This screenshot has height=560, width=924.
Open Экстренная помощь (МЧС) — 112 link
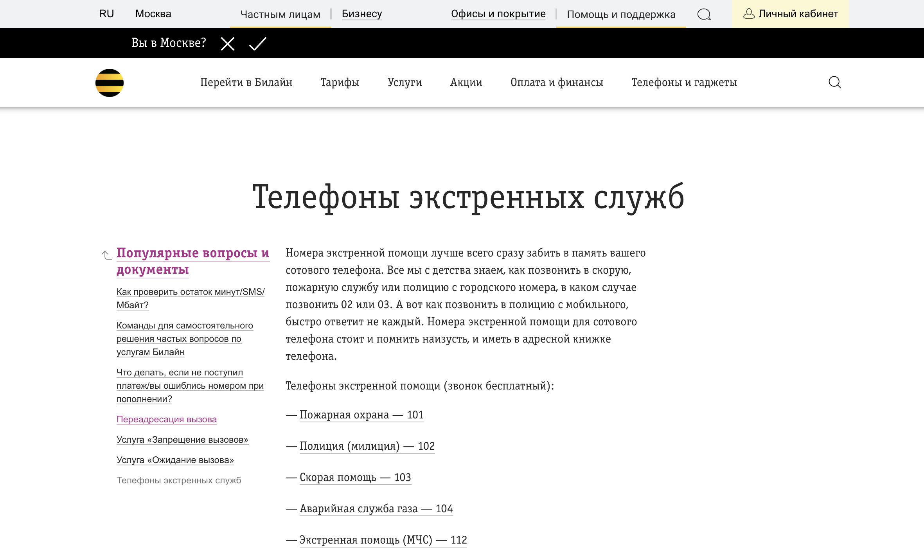tap(383, 540)
